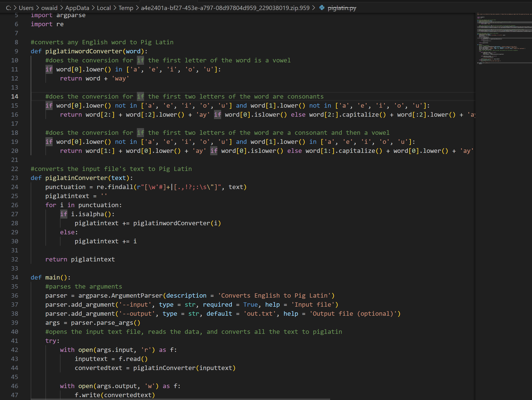532x400 pixels.
Task: Click line number 34 for def main
Action: (15, 277)
